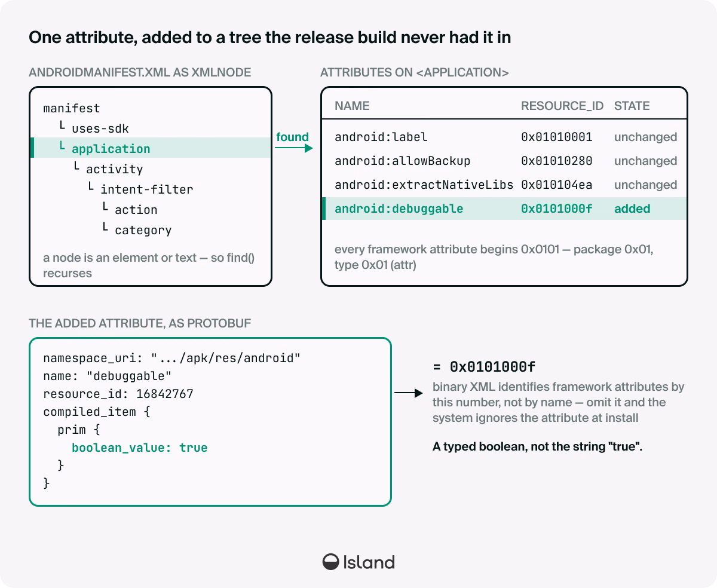Click the android:label attribute name
The height and width of the screenshot is (588, 717).
coord(381,137)
